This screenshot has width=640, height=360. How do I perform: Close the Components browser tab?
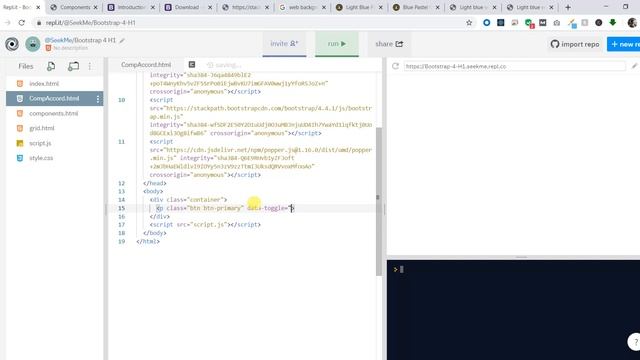click(x=96, y=7)
